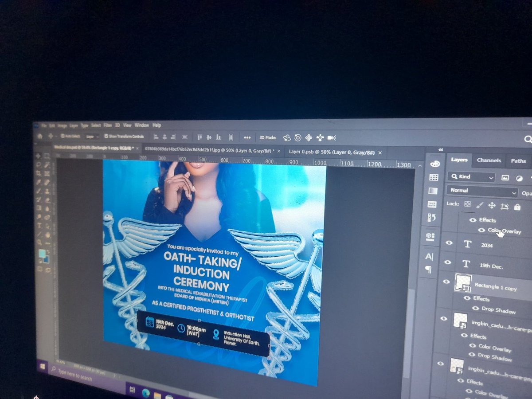Open the Paragraph panel pilcrow icon
Image resolution: width=532 pixels, height=399 pixels.
point(429,269)
